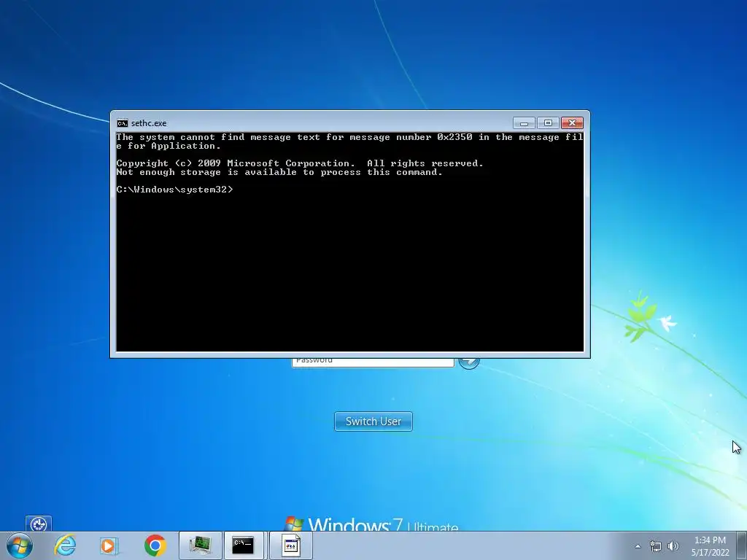
Task: Open the Windows Start menu orb
Action: 20,545
